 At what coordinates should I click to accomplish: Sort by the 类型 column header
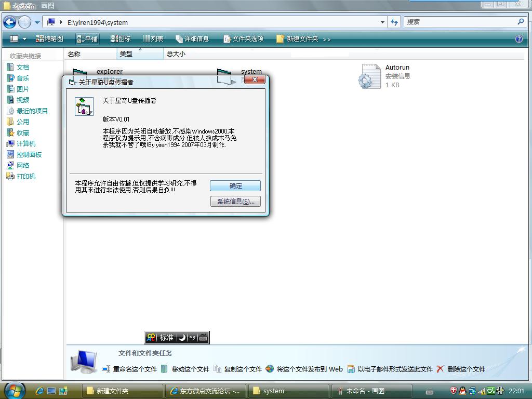(x=140, y=54)
